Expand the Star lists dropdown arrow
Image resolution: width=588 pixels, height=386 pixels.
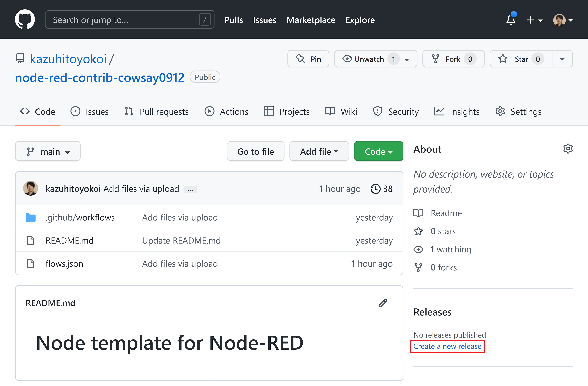[x=562, y=59]
